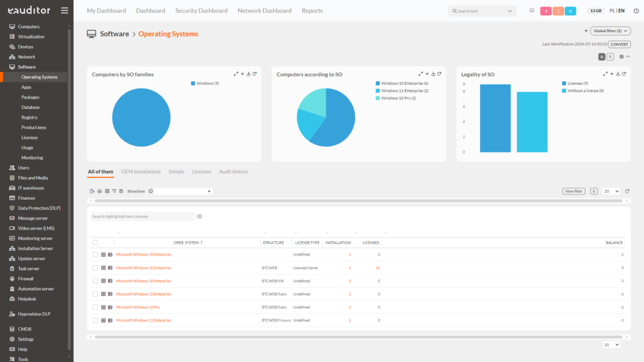Download the Legality of SO chart

618,74
